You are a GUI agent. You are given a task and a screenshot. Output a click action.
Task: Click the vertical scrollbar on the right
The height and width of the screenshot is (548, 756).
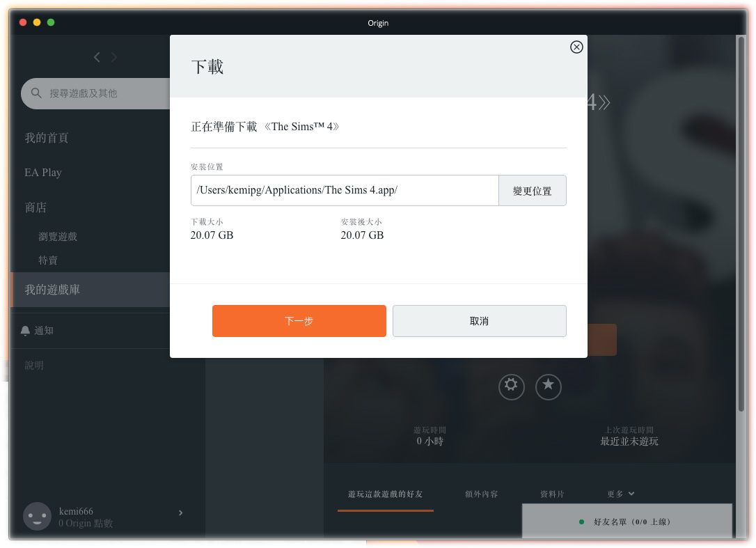[x=741, y=224]
